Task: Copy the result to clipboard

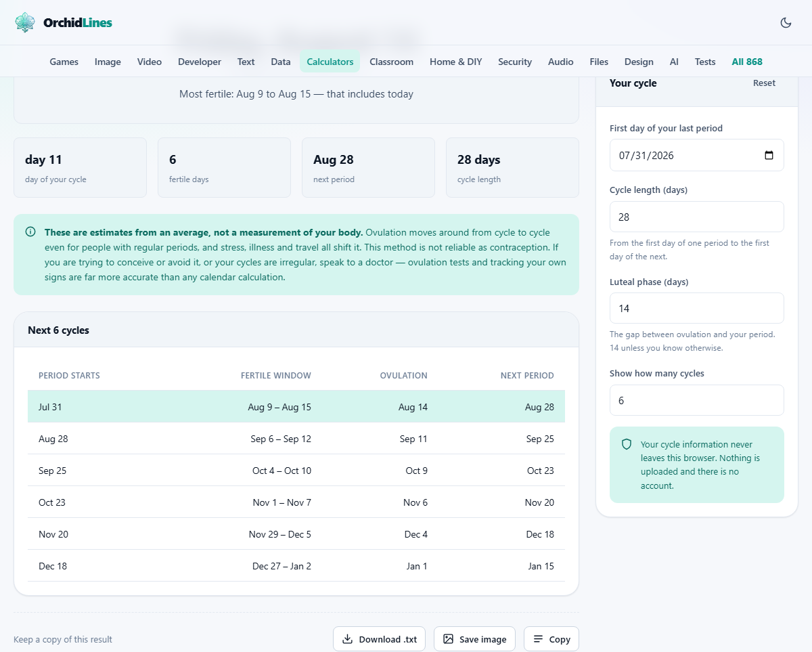Action: tap(551, 639)
